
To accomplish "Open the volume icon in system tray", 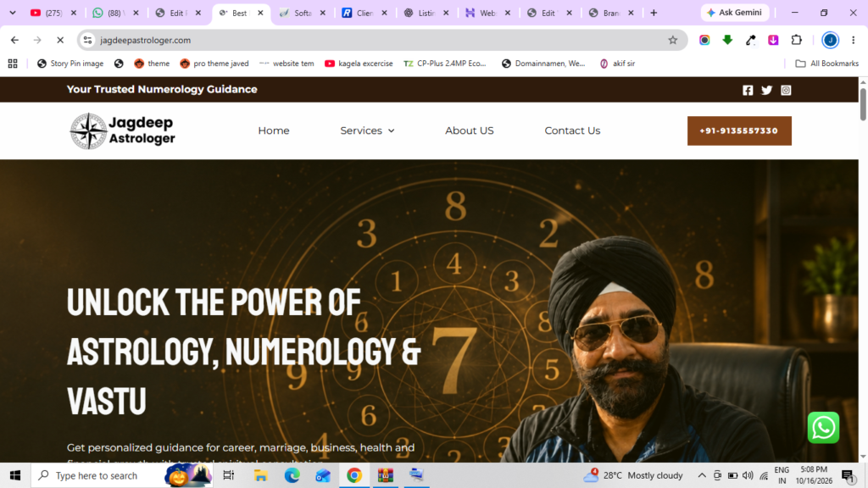I will pyautogui.click(x=748, y=475).
